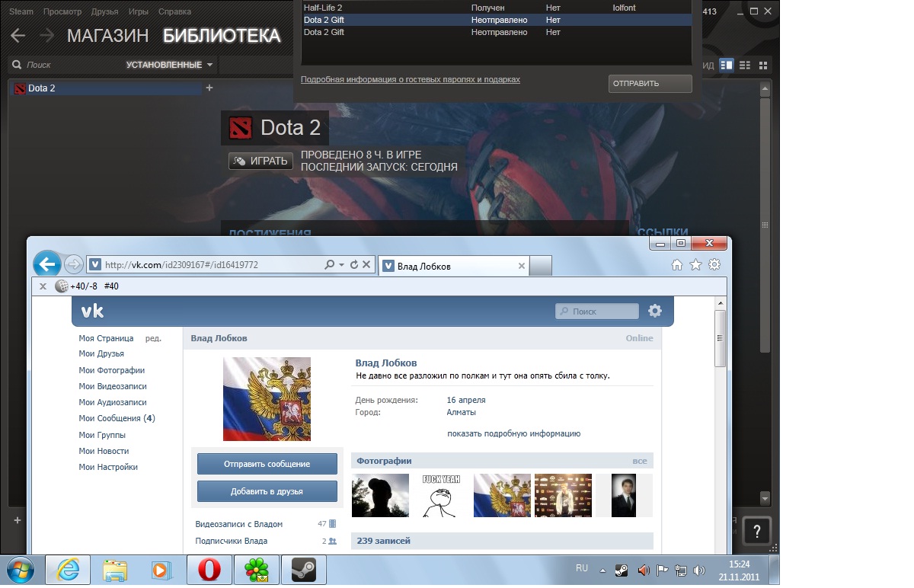The height and width of the screenshot is (588, 914).
Task: Open IE favorites star
Action: tap(695, 265)
